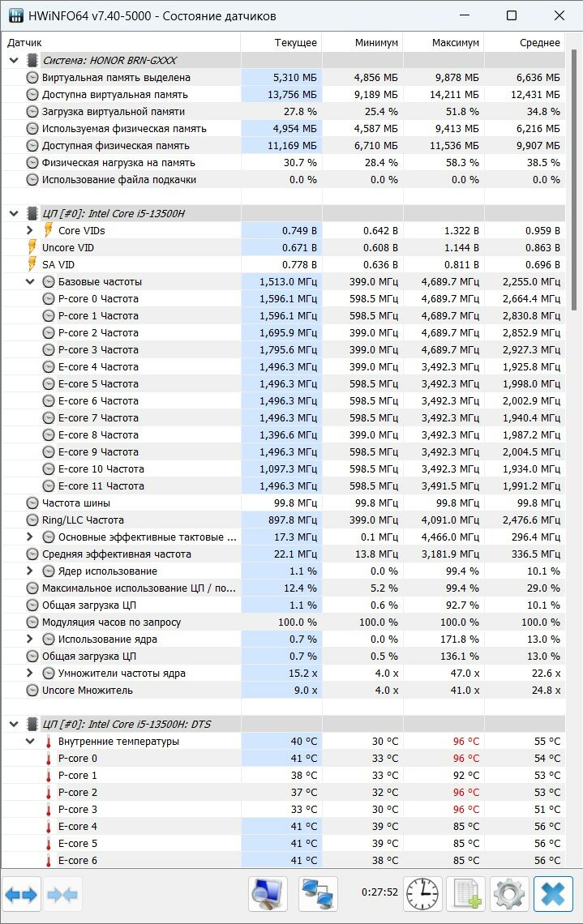Click the thermometer icon for E-core 6
583x924 pixels.
pyautogui.click(x=49, y=860)
